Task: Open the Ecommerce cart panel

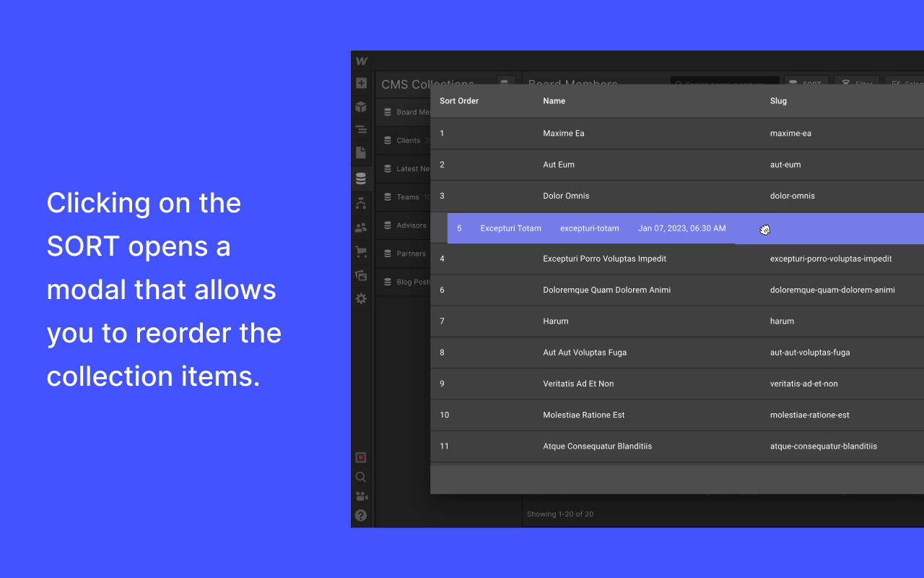Action: tap(361, 251)
